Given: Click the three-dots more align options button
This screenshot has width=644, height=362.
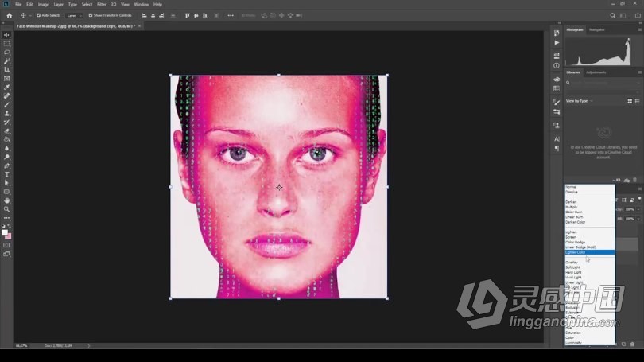Looking at the screenshot, I should (231, 16).
